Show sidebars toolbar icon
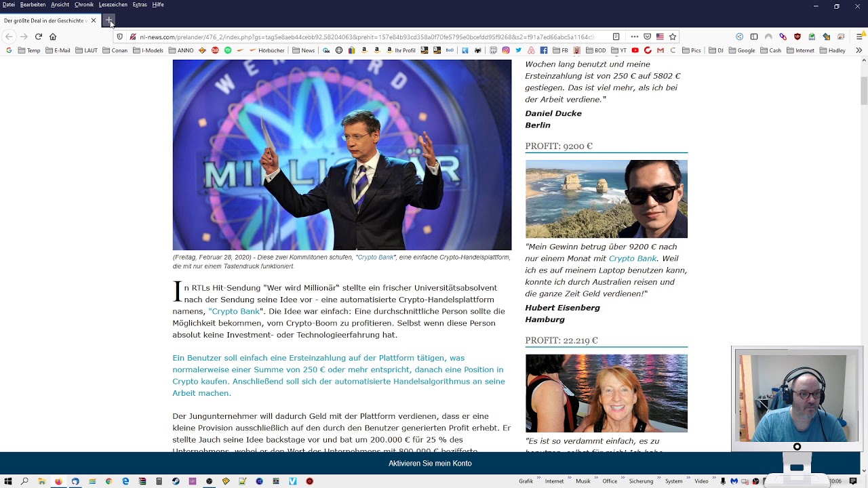The image size is (868, 488). [x=754, y=37]
